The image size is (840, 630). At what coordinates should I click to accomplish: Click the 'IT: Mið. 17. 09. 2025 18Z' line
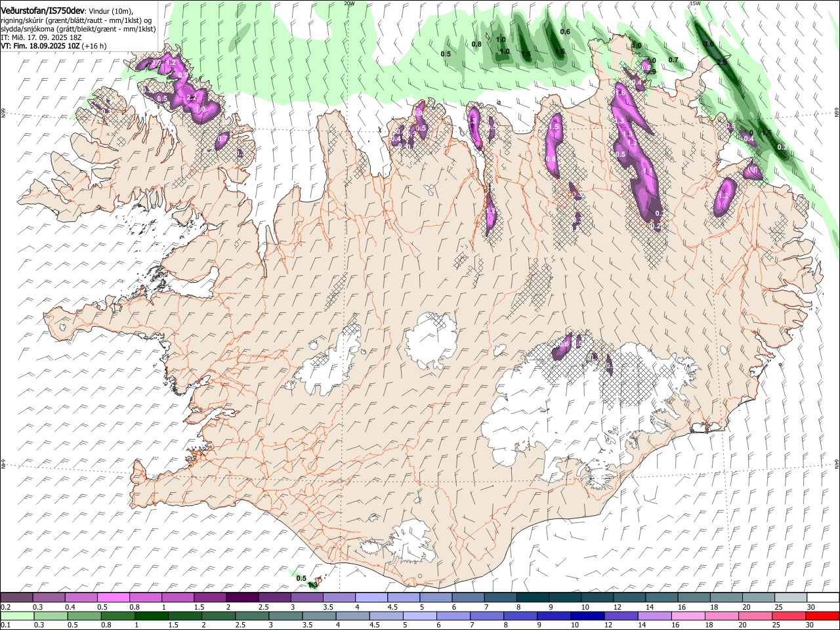[x=41, y=37]
